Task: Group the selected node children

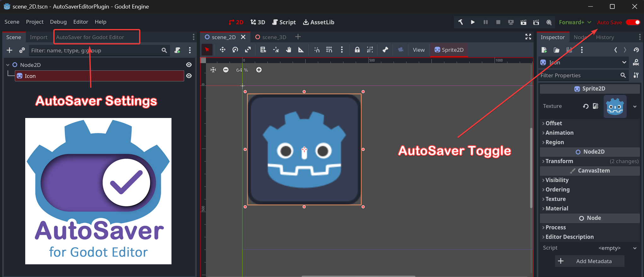Action: (370, 50)
